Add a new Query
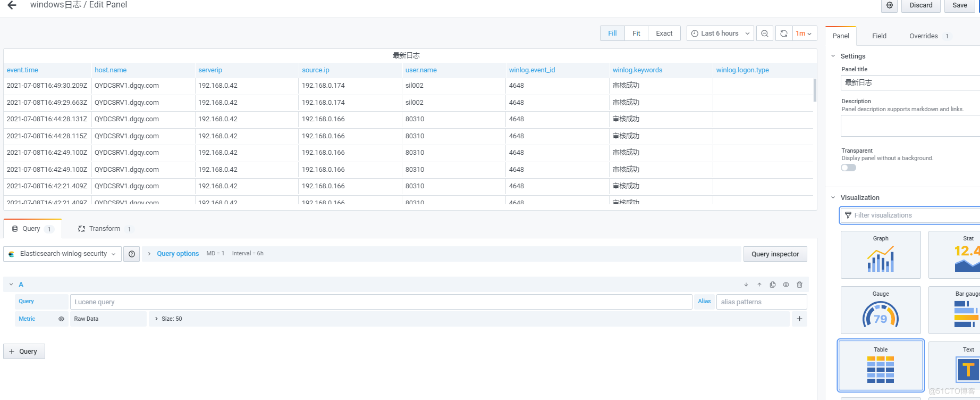 (24, 352)
